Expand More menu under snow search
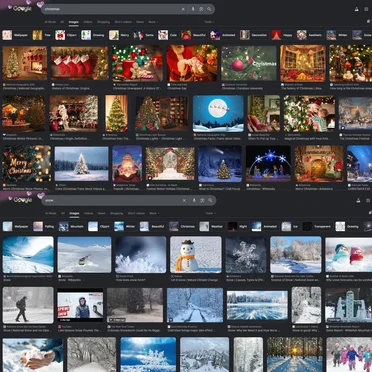 coord(154,213)
